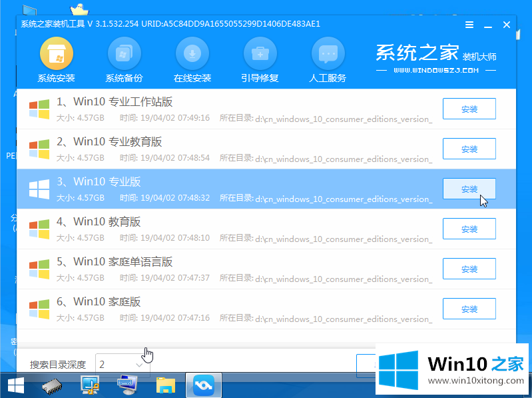The image size is (532, 398).
Task: Open the 人工服务 chat icon
Action: coord(328,53)
